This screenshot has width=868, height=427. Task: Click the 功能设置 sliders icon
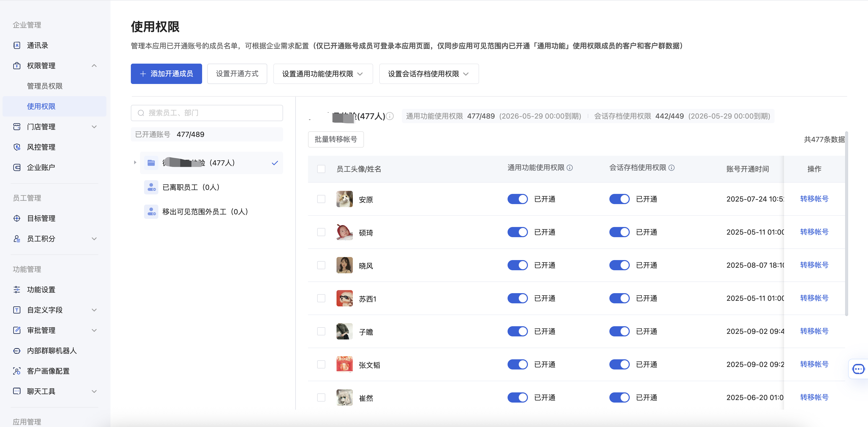click(x=17, y=289)
